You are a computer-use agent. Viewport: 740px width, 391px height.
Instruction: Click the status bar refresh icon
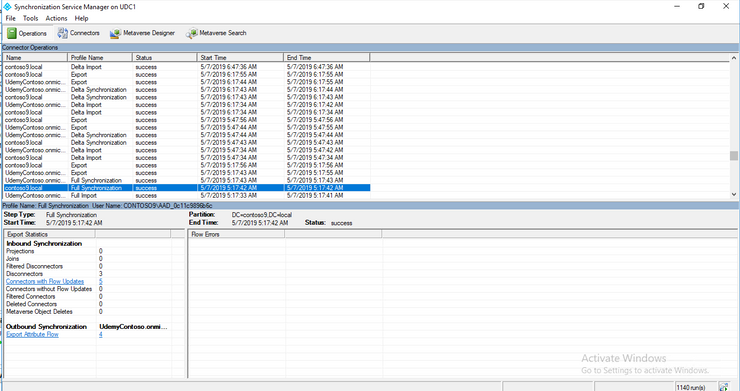(x=723, y=387)
